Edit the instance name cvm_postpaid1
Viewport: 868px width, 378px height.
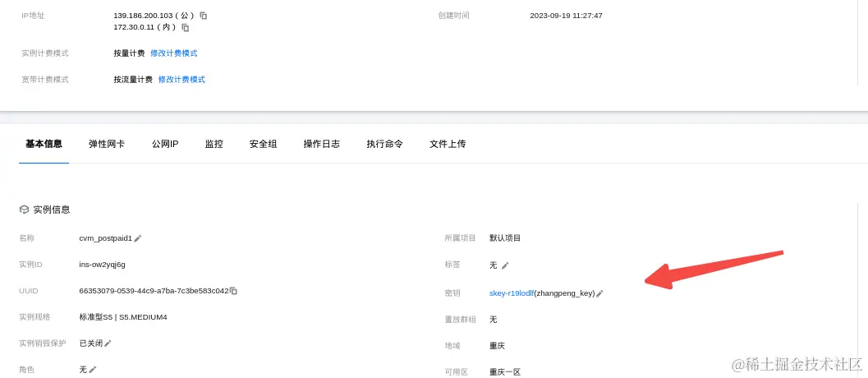[x=138, y=238]
